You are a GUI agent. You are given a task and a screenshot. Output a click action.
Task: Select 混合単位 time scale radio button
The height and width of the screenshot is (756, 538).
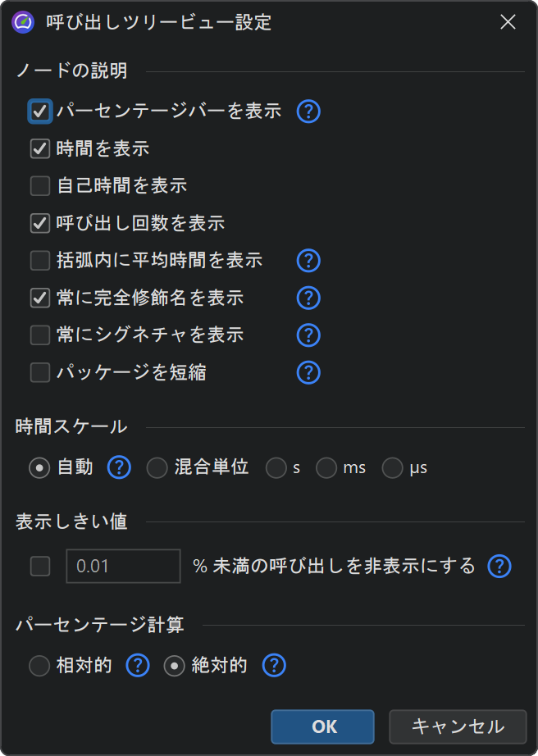[157, 468]
